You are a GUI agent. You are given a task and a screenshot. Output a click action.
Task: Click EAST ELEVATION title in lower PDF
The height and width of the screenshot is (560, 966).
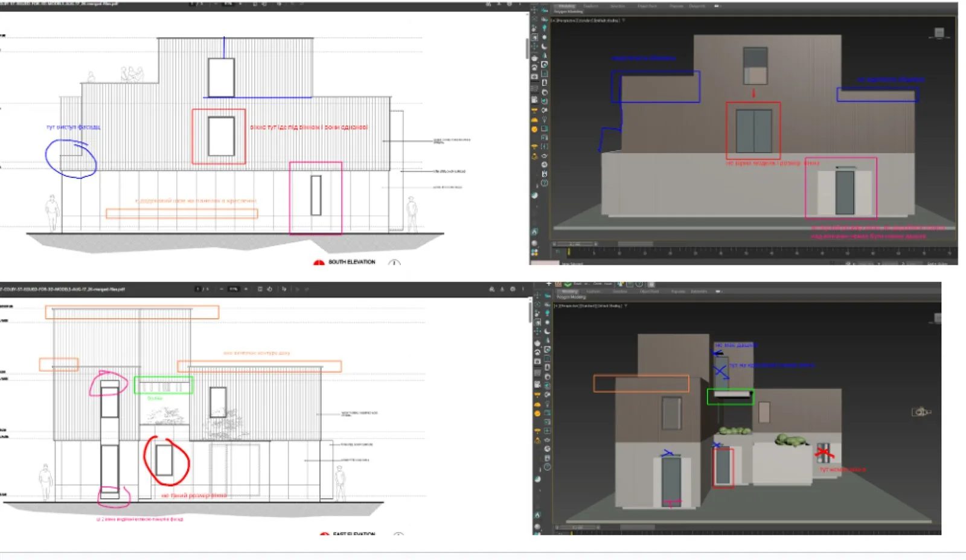354,533
